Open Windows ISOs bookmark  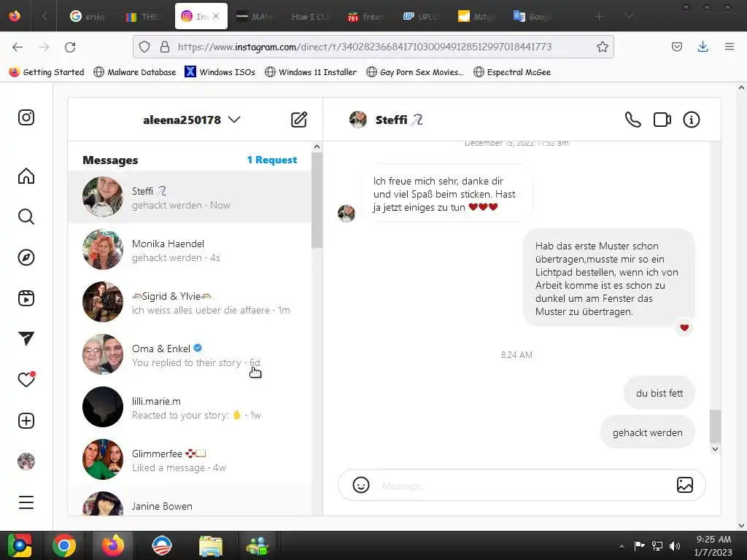pos(220,72)
